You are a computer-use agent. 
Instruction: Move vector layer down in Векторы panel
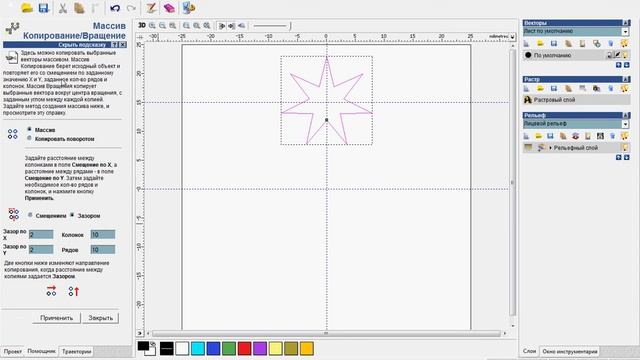[627, 65]
